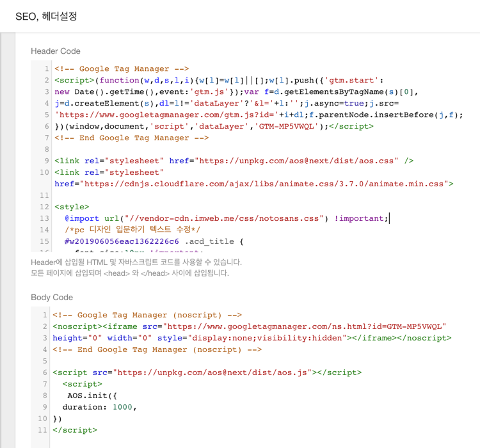Click the closing '</script>' on body line 11

pos(75,430)
